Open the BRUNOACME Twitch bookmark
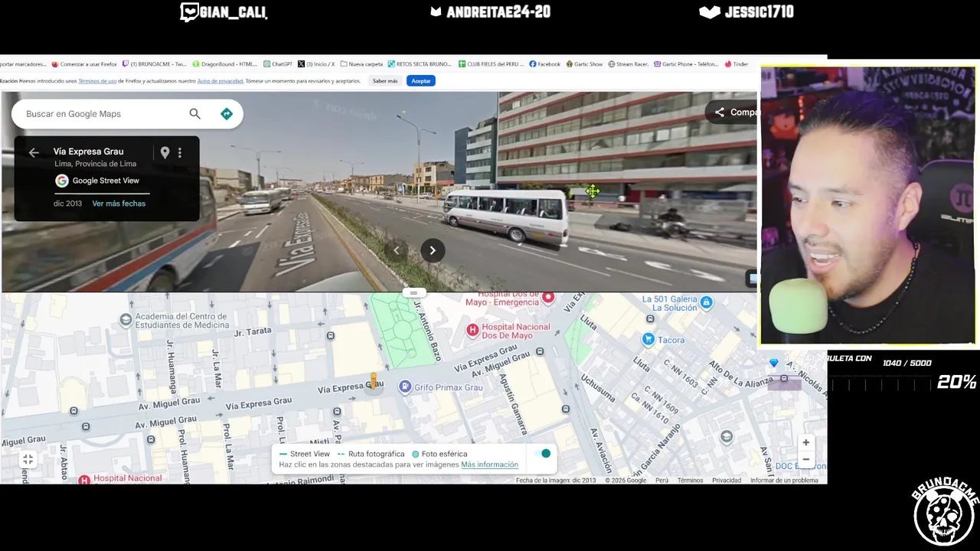The image size is (980, 551). click(x=154, y=64)
